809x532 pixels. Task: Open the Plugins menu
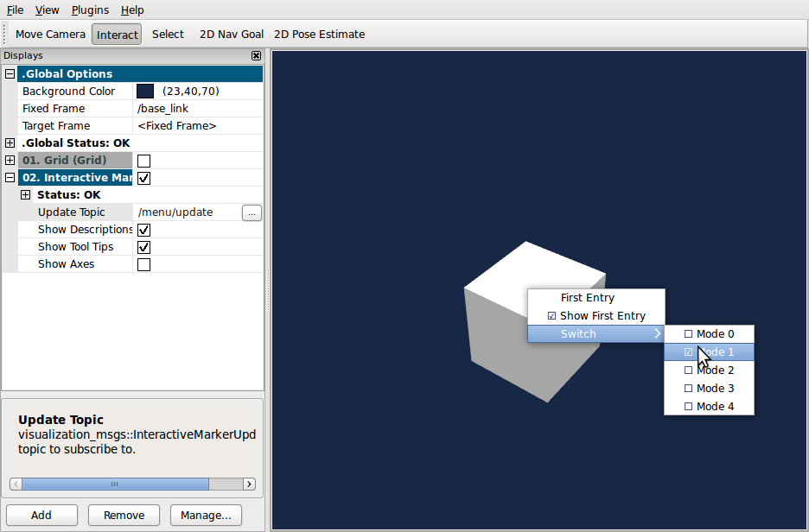tap(90, 10)
